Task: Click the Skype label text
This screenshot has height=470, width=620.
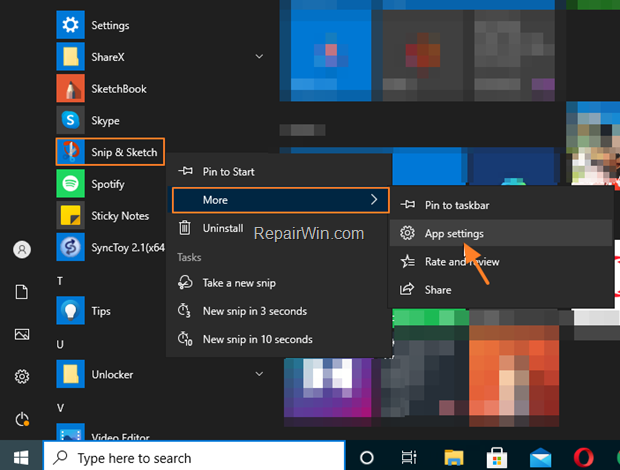Action: pyautogui.click(x=105, y=121)
